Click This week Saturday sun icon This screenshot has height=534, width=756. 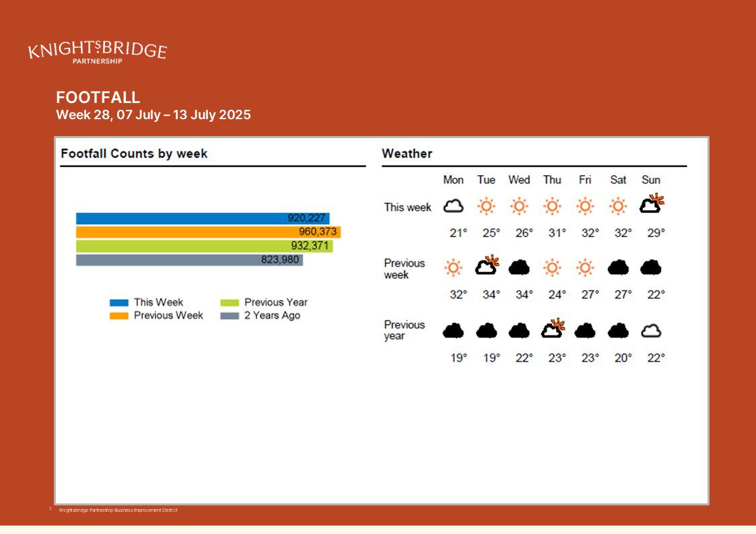[x=617, y=207]
